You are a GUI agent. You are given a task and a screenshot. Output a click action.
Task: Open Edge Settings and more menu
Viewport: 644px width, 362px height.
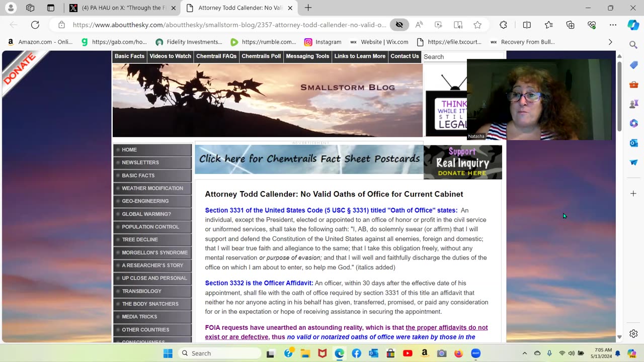pos(613,25)
